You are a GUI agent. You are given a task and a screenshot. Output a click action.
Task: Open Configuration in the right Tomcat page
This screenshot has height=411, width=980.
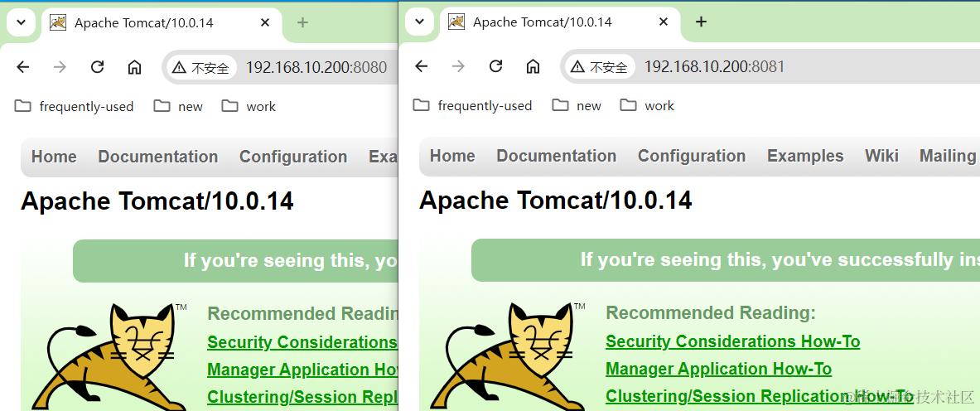(x=691, y=157)
